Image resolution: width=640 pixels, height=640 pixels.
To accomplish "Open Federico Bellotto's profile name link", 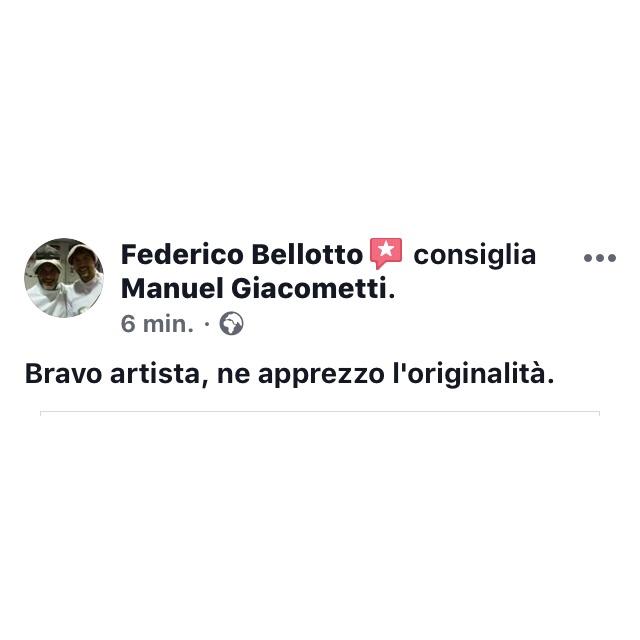I will 242,254.
